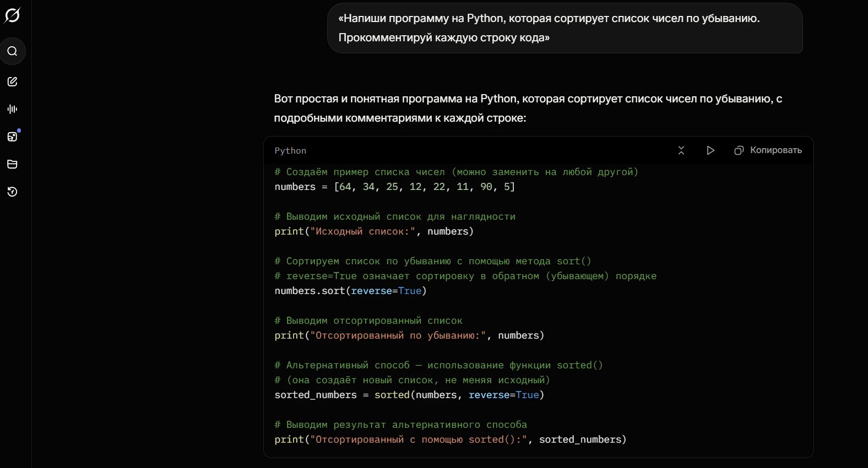Click the line print("Исходный список:", numbers)

coord(374,231)
